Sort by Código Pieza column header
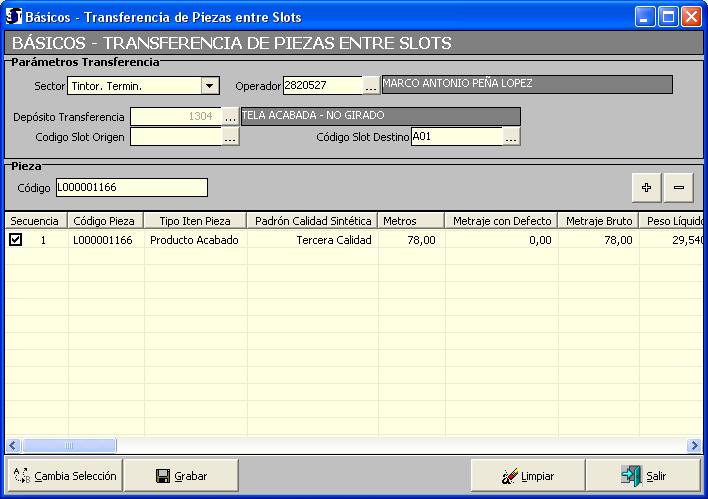The image size is (708, 499). point(105,220)
